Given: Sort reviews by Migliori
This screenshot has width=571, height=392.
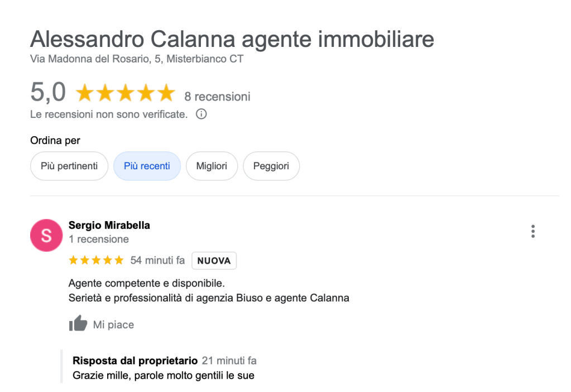Looking at the screenshot, I should [x=212, y=166].
